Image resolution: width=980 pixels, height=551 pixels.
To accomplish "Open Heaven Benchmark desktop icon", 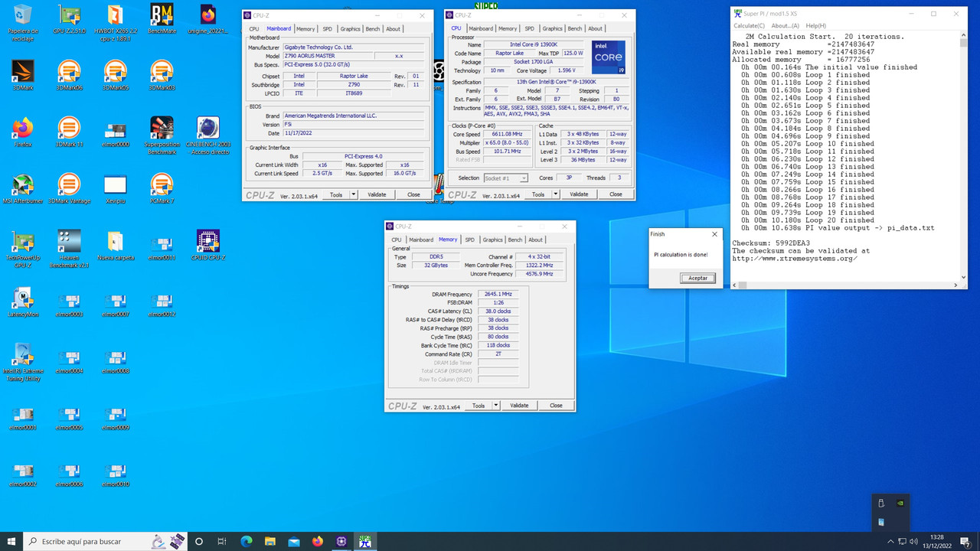I will [69, 248].
